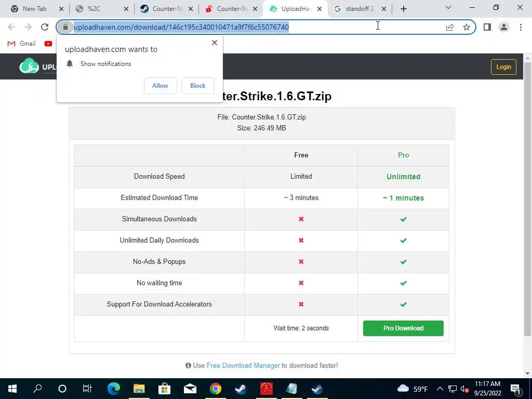Reload the page with refresh icon

45,27
